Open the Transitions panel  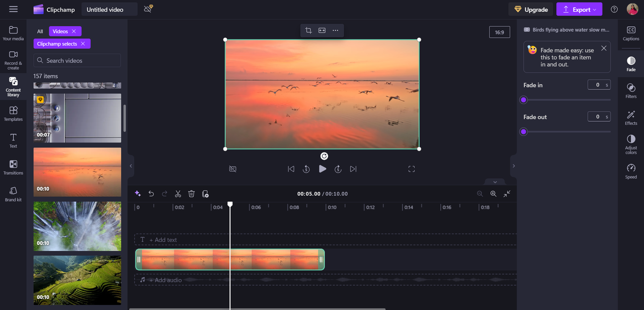click(x=13, y=167)
